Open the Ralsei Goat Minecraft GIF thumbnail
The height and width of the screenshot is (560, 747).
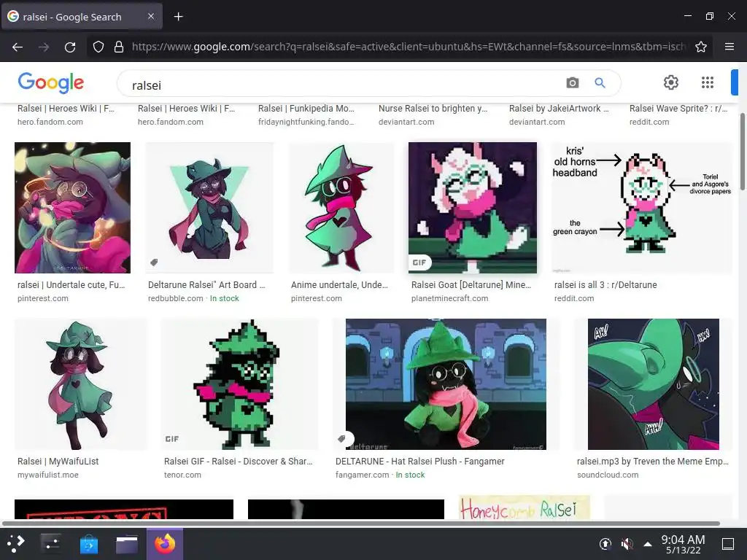(473, 208)
